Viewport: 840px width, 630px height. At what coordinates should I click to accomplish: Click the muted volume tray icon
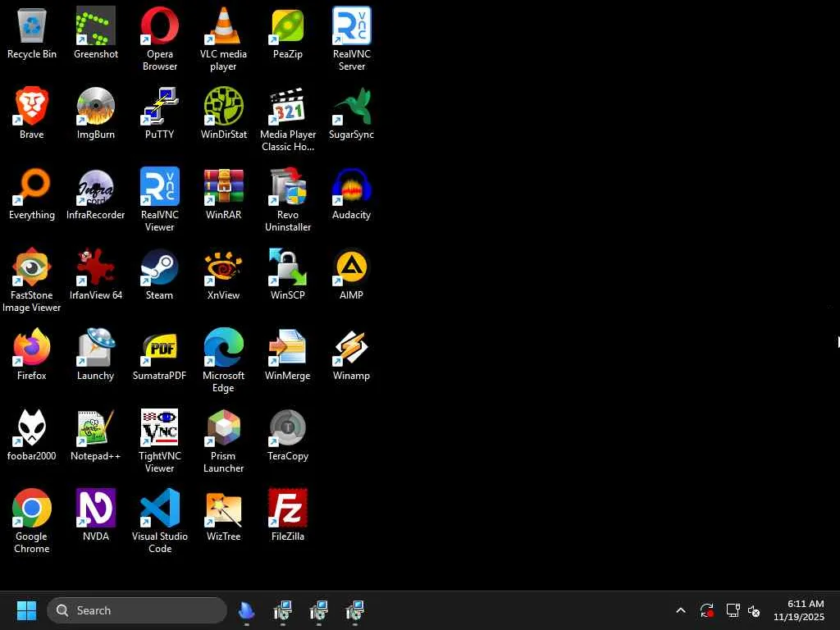click(754, 610)
